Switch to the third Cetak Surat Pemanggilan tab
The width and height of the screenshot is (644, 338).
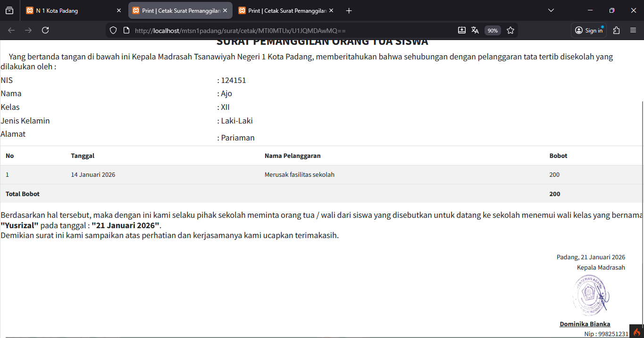click(x=286, y=10)
